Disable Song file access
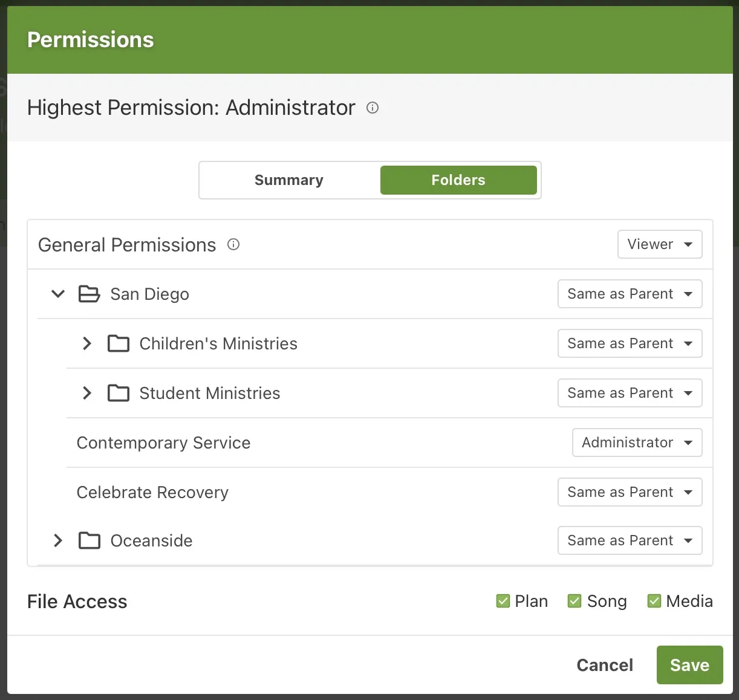Screen dimensions: 739x700 (x=575, y=601)
